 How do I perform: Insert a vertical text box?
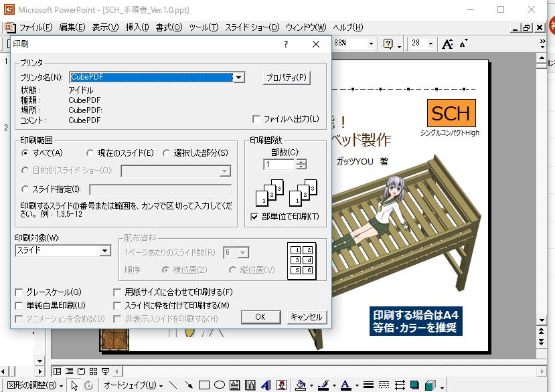(x=250, y=385)
